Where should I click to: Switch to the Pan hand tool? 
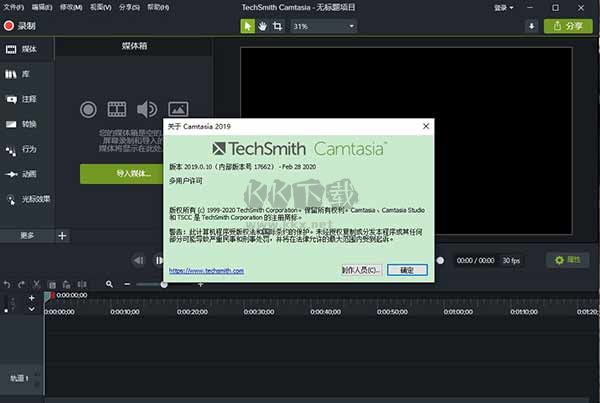click(262, 26)
